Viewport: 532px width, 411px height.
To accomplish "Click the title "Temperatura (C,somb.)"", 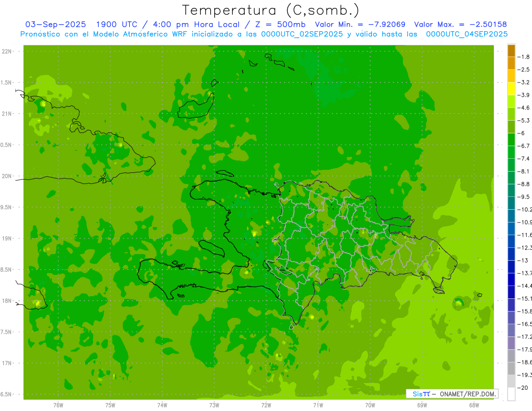I will [x=271, y=10].
